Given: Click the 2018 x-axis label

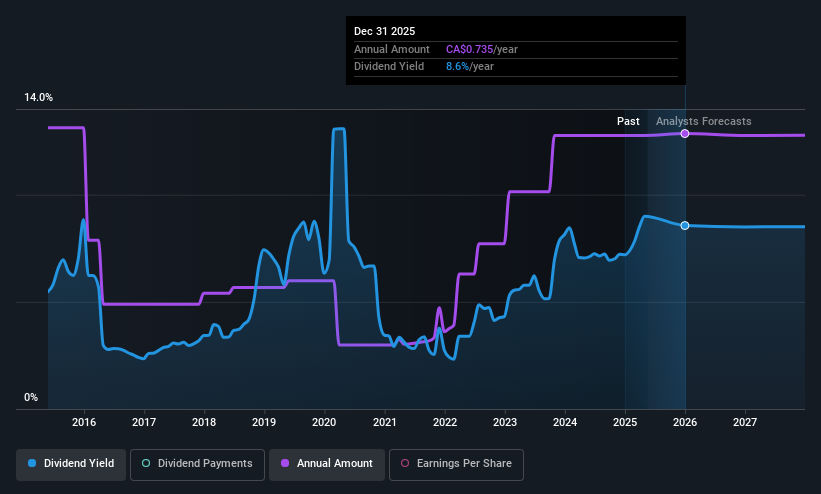Looking at the screenshot, I should click(204, 422).
